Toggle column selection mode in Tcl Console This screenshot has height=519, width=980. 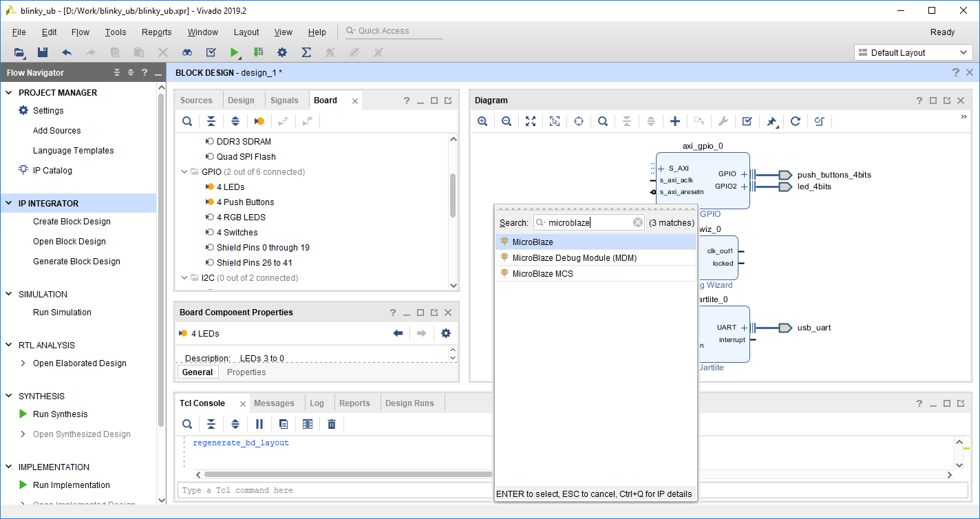point(308,424)
